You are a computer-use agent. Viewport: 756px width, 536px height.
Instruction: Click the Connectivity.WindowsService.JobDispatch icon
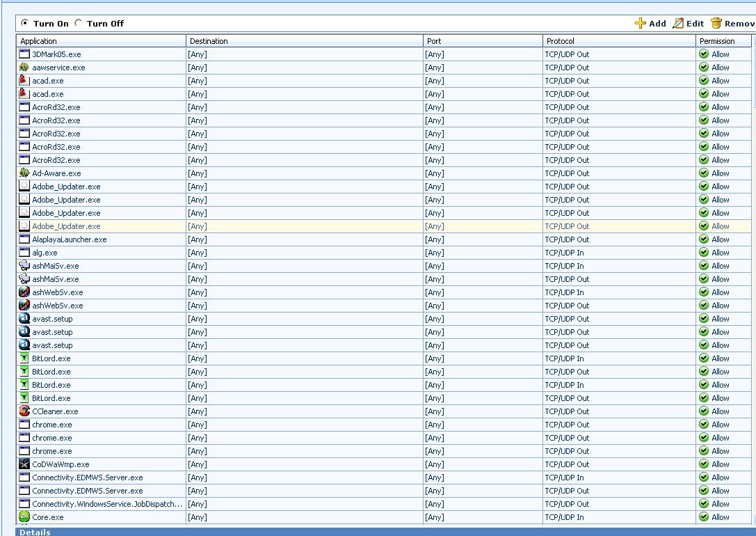(24, 504)
